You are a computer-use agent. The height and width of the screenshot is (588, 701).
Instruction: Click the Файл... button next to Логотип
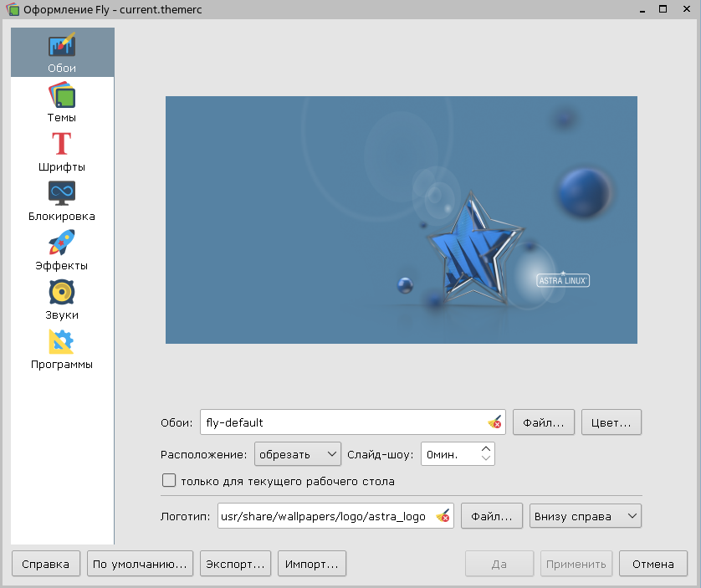click(x=492, y=516)
